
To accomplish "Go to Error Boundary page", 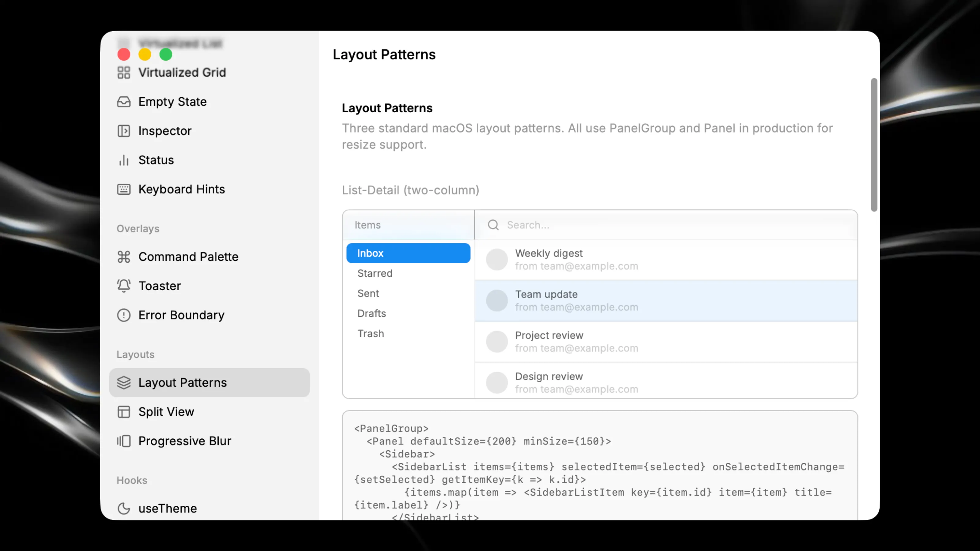I will pos(209,315).
